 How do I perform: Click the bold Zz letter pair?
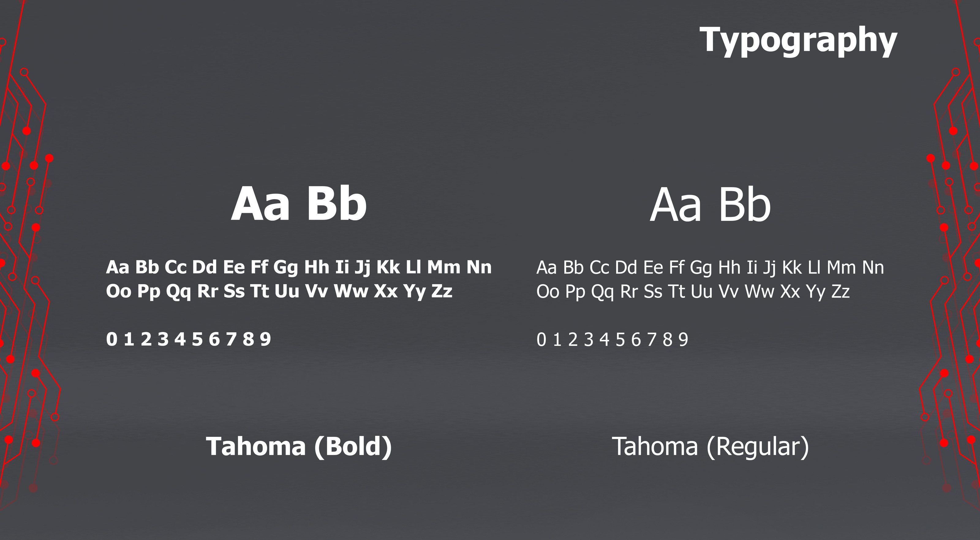pos(442,292)
